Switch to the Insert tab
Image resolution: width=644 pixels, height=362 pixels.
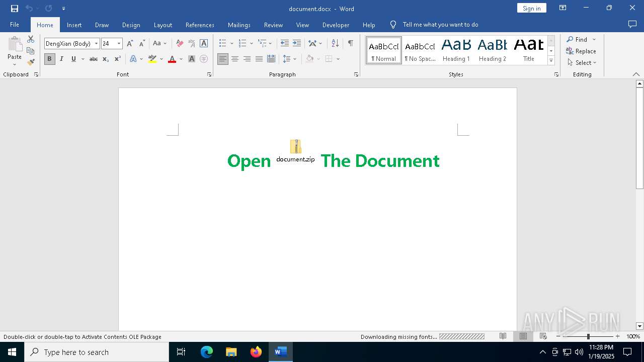[74, 25]
